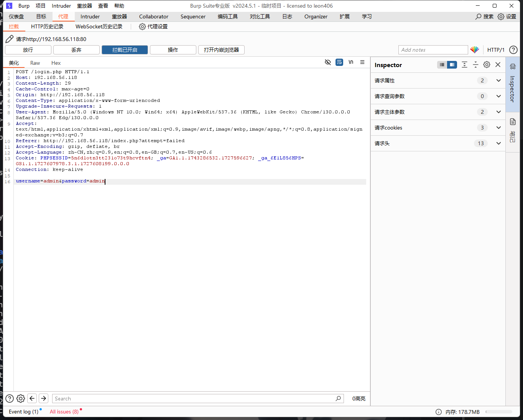The height and width of the screenshot is (420, 523).
Task: Toggle word wrap in message editor
Action: coord(339,62)
